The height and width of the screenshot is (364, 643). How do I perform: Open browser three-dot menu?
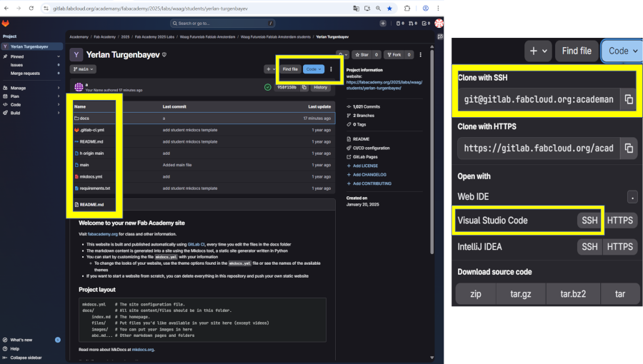438,8
